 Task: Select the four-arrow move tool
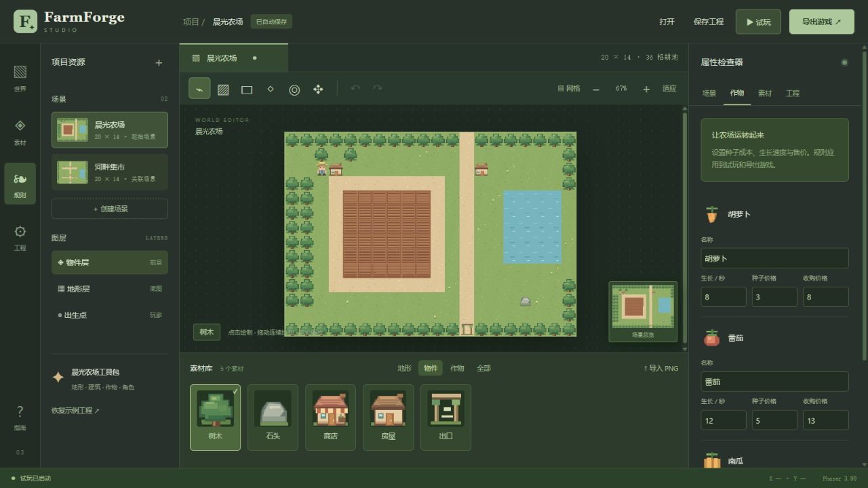(318, 89)
